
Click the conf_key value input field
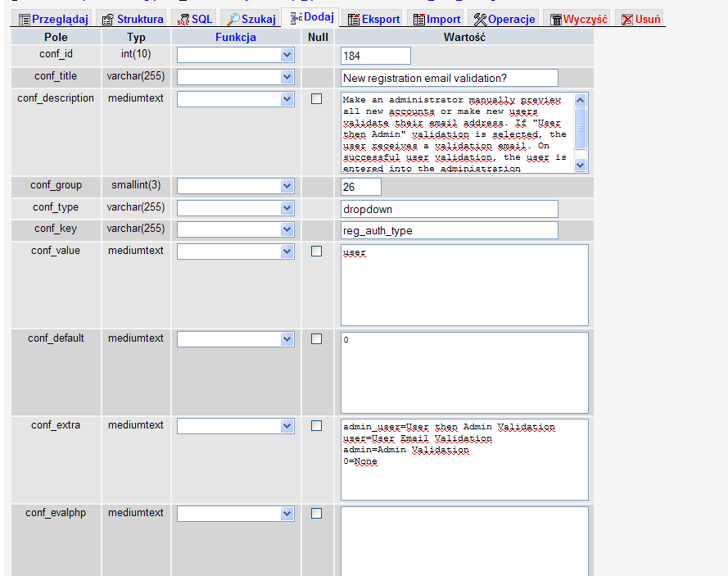(450, 230)
